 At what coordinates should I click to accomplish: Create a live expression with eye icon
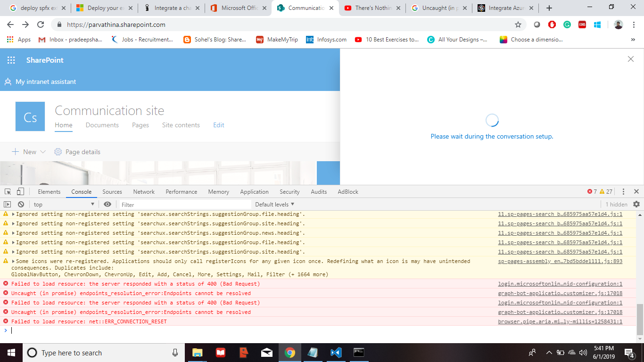[107, 204]
